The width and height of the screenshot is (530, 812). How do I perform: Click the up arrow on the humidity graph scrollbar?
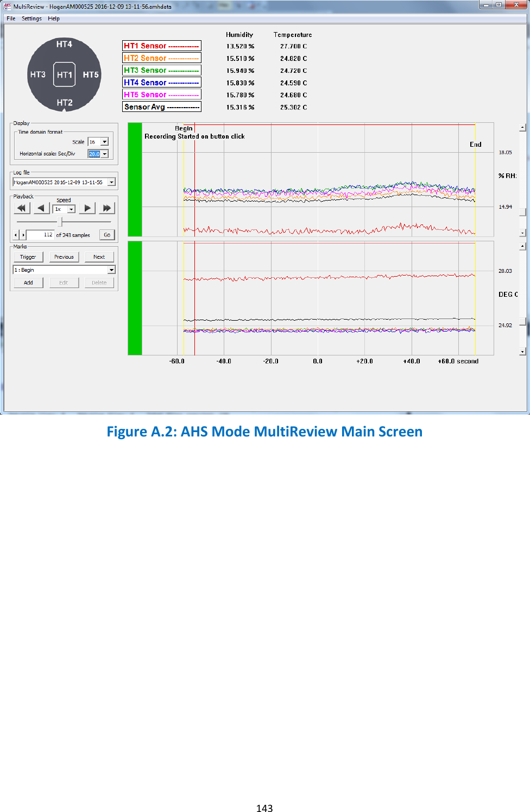[522, 127]
